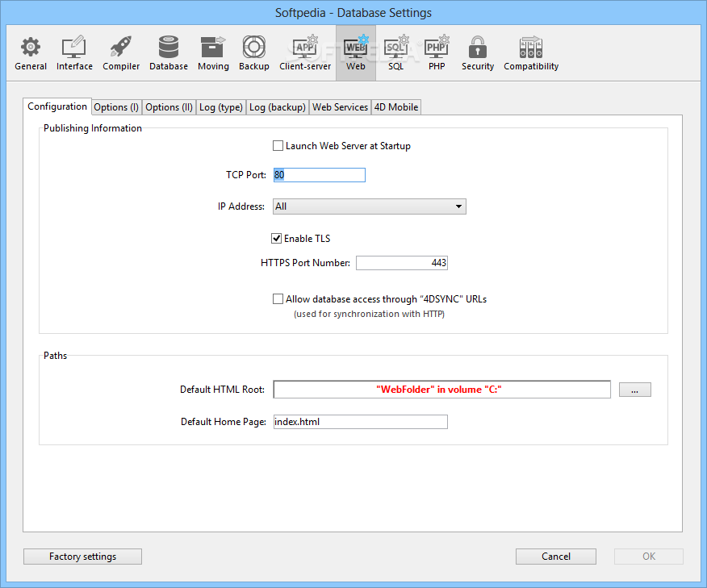
Task: Click the HTTPS Port Number field
Action: [402, 263]
